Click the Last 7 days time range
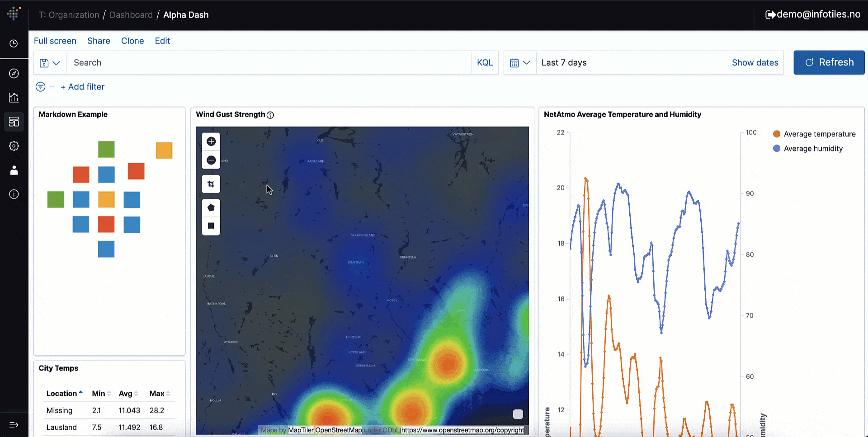The width and height of the screenshot is (868, 437). [564, 63]
